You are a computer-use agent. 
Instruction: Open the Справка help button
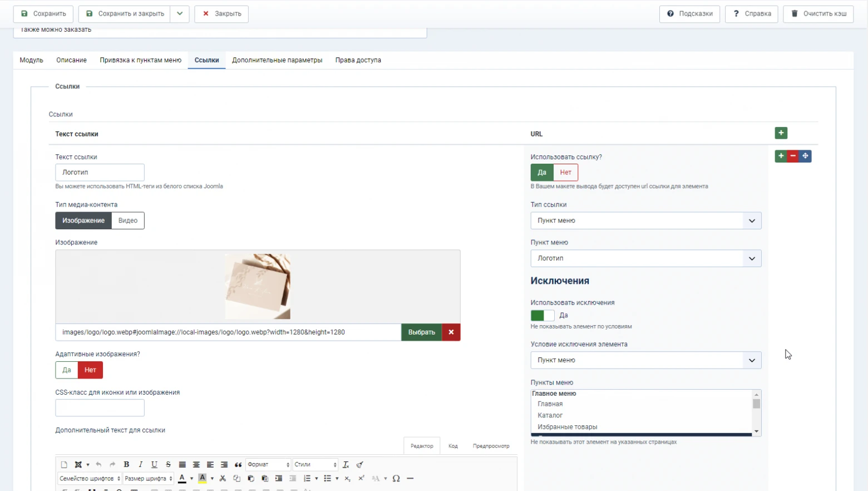tap(752, 13)
